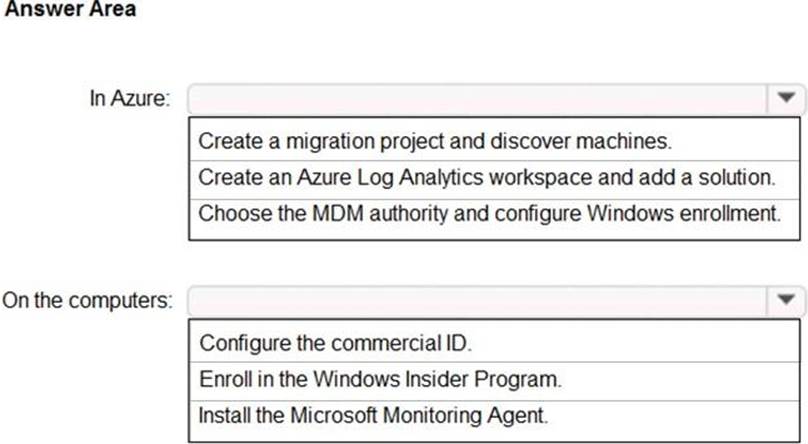Select Configure the commercial ID option
This screenshot has height=444, width=808.
coord(335,342)
